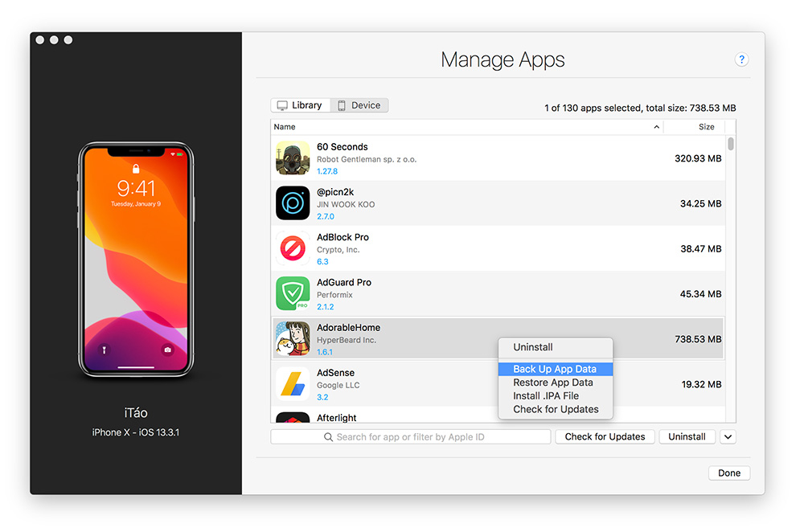Focus the app search field

(411, 436)
